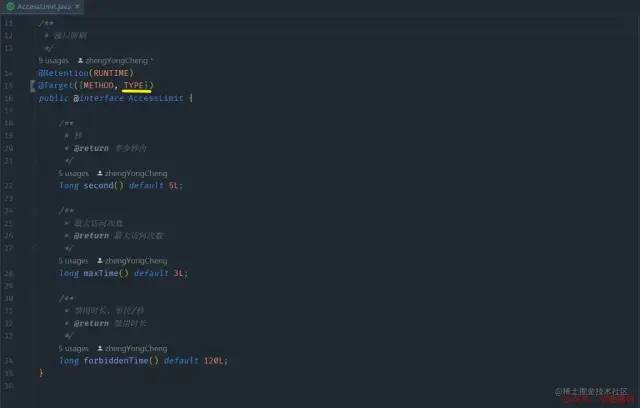The width and height of the screenshot is (640, 408).
Task: Click the 120L default value
Action: point(213,361)
